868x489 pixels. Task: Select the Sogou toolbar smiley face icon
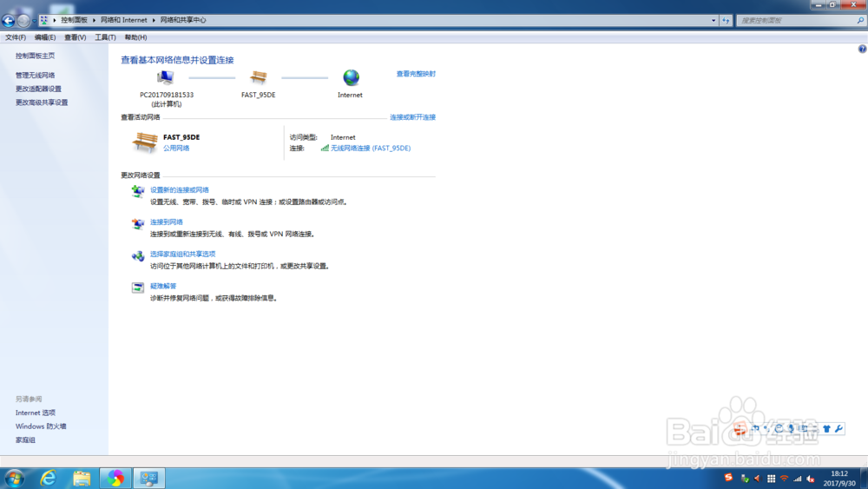pyautogui.click(x=779, y=429)
